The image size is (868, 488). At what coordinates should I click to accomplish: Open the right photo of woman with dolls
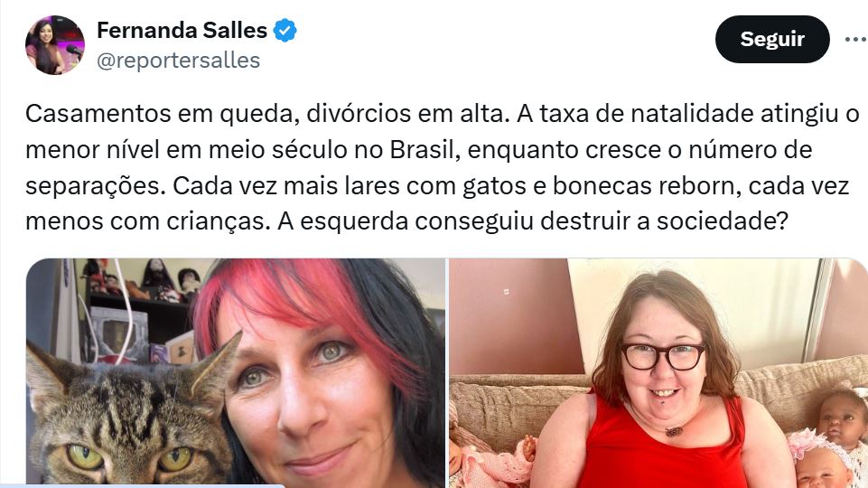click(x=658, y=373)
